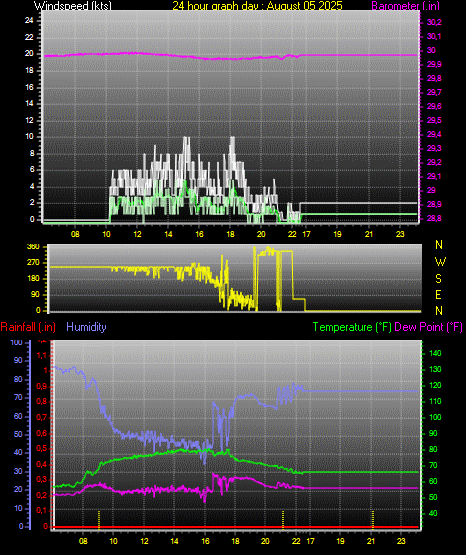Click the "90" wind direction axis value
Screen dimensions: 466x555
36,294
